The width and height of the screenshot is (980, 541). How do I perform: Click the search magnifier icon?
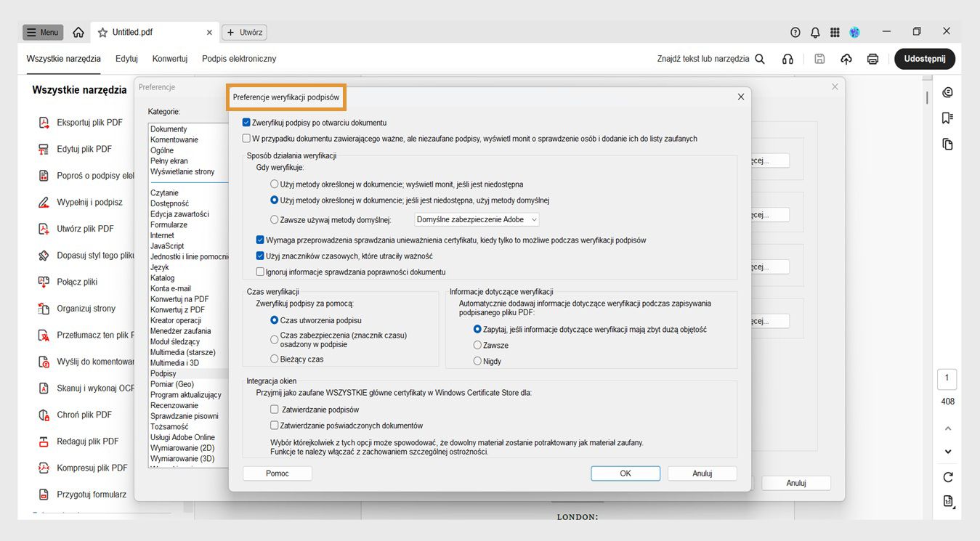point(760,59)
